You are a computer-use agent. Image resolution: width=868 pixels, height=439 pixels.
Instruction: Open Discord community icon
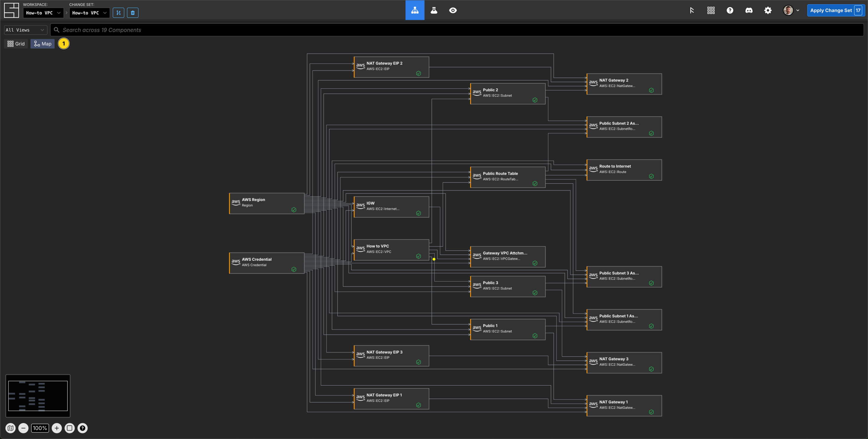point(749,10)
